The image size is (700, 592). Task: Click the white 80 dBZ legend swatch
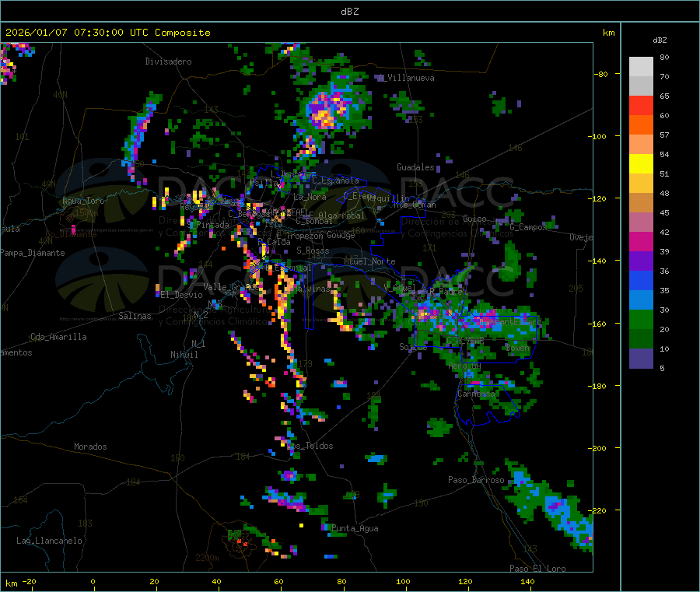pyautogui.click(x=641, y=67)
